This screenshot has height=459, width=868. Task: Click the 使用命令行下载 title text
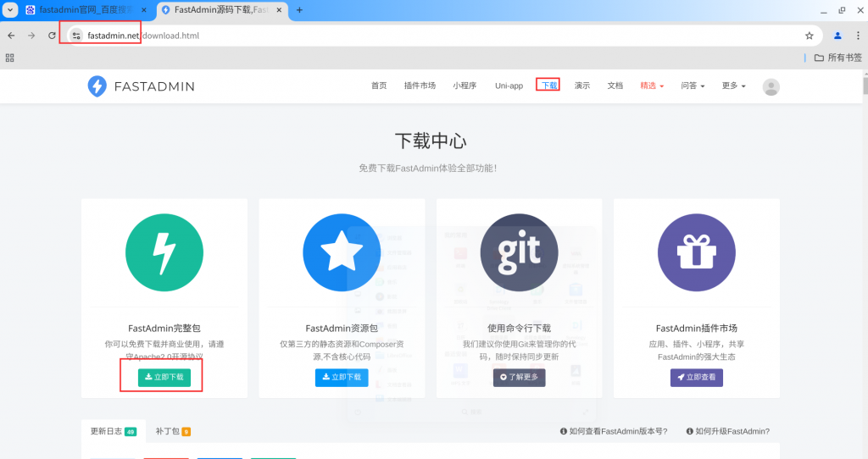point(520,329)
